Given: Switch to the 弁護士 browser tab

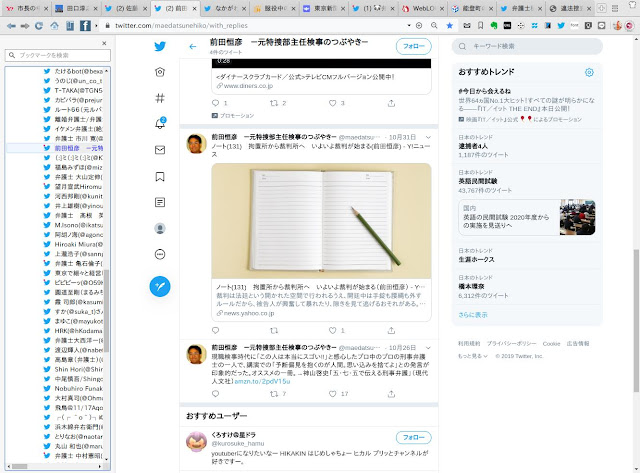Looking at the screenshot, I should (x=522, y=9).
